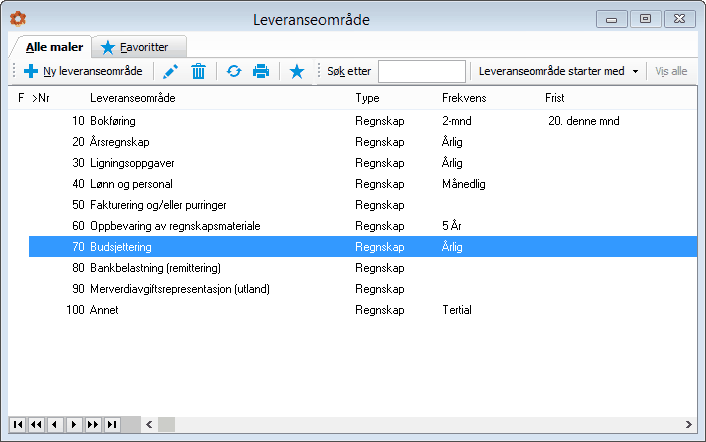Select the Årsregnskap row
Screen dimensions: 706x442
[363, 142]
